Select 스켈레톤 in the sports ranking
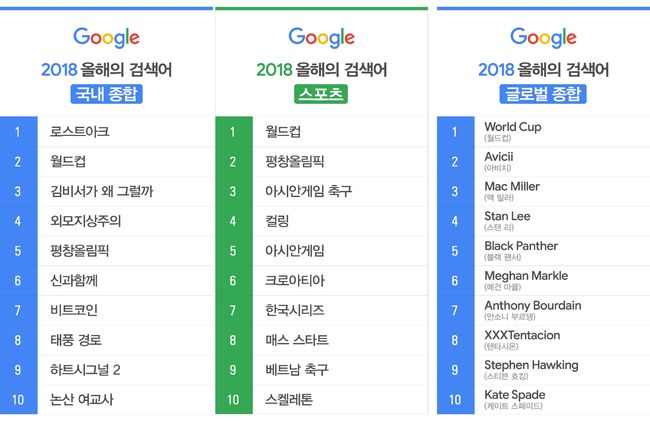 [x=289, y=400]
